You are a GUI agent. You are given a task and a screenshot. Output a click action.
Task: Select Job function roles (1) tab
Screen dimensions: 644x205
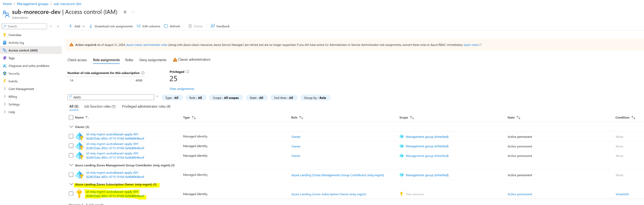point(100,106)
